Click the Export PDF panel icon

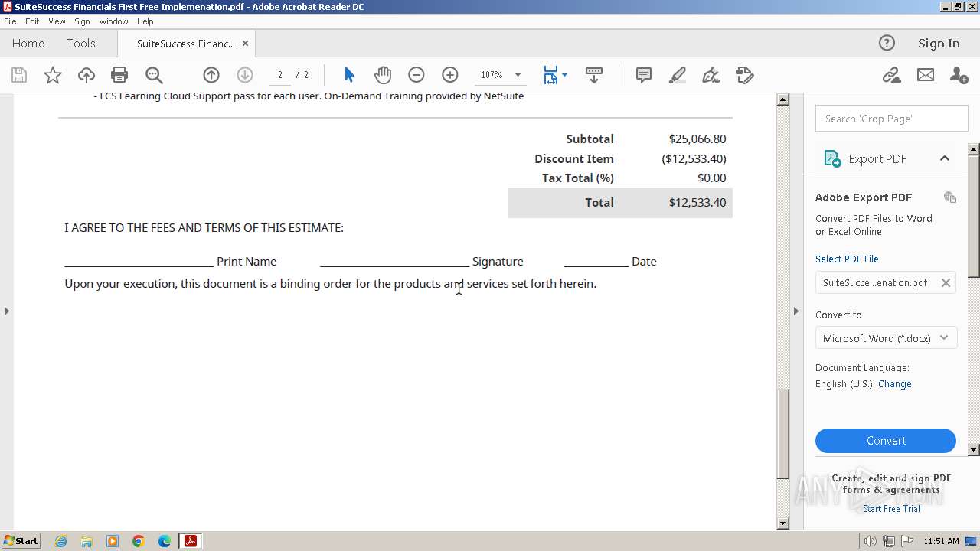click(832, 158)
